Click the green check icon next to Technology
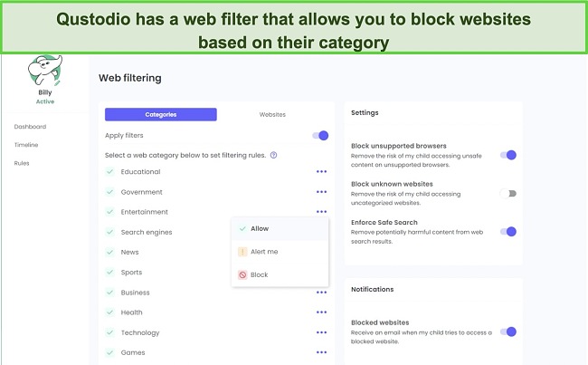Viewport: 588px width, 365px height. [x=109, y=332]
